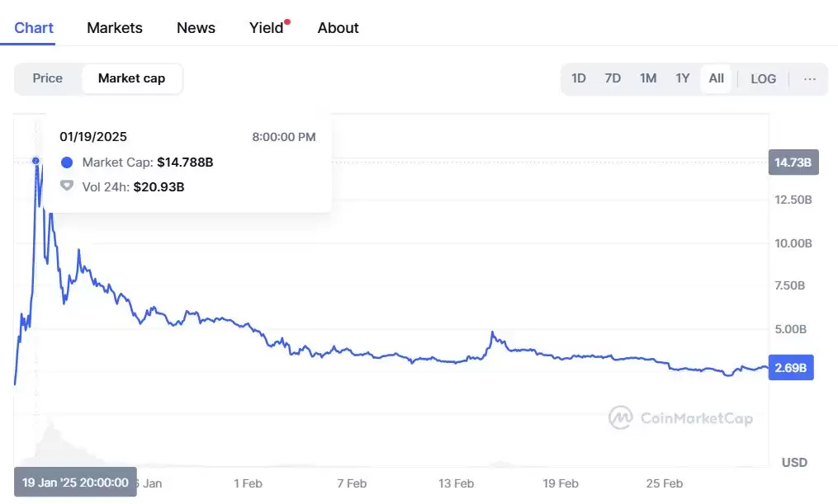Open the News tab
The height and width of the screenshot is (504, 838).
pyautogui.click(x=196, y=28)
